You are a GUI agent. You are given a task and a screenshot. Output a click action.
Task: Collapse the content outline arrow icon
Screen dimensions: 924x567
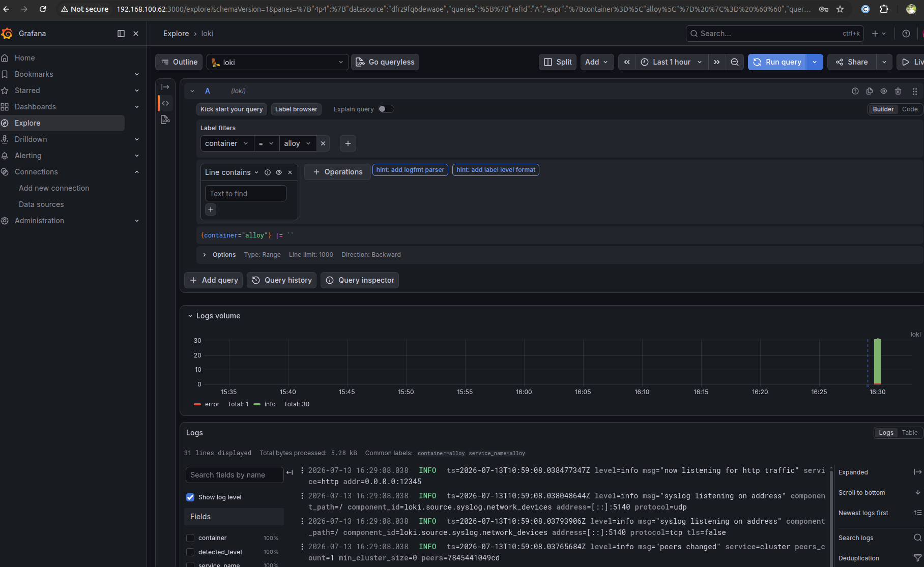tap(165, 87)
